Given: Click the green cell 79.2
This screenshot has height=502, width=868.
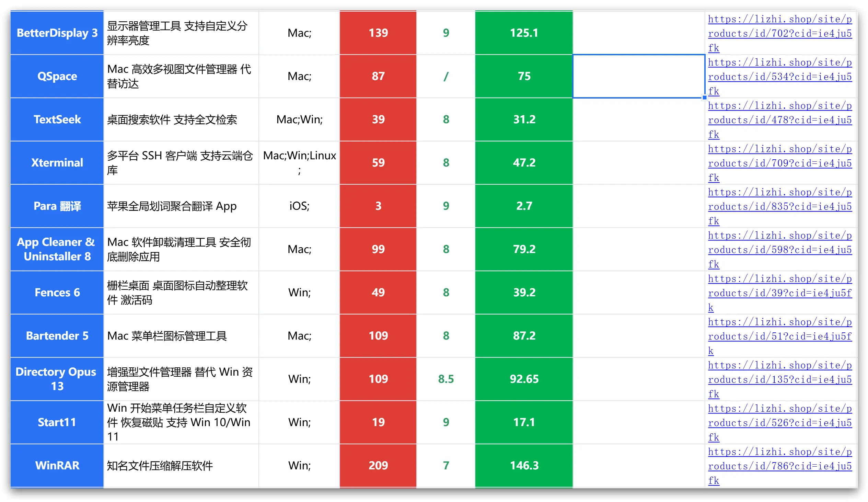Looking at the screenshot, I should 524,249.
